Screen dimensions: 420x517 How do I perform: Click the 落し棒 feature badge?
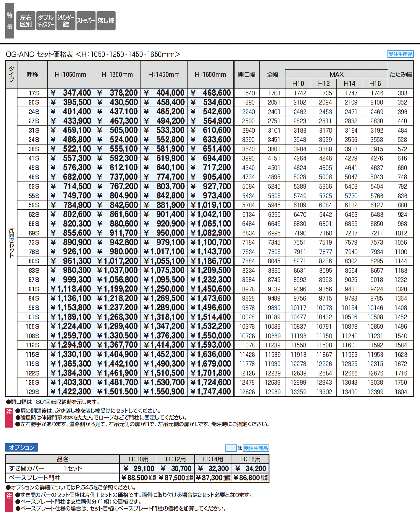106,21
